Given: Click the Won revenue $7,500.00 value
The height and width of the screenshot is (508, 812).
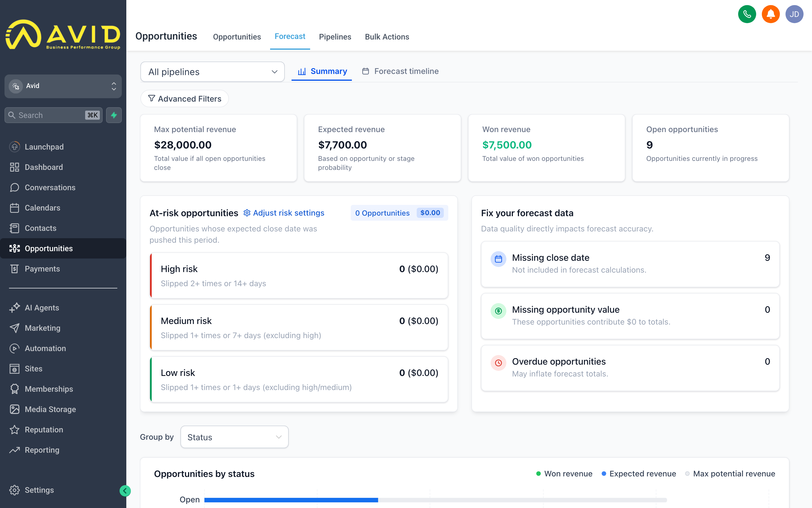Looking at the screenshot, I should tap(507, 145).
